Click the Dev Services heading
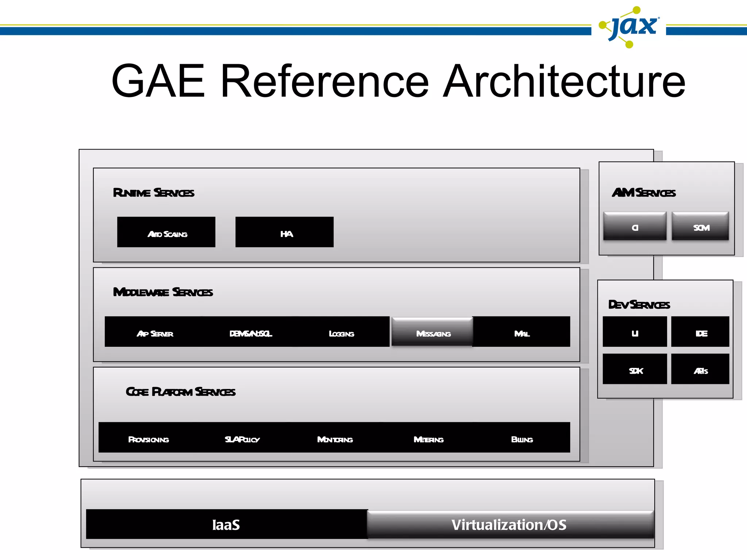Image resolution: width=747 pixels, height=560 pixels. (x=639, y=304)
